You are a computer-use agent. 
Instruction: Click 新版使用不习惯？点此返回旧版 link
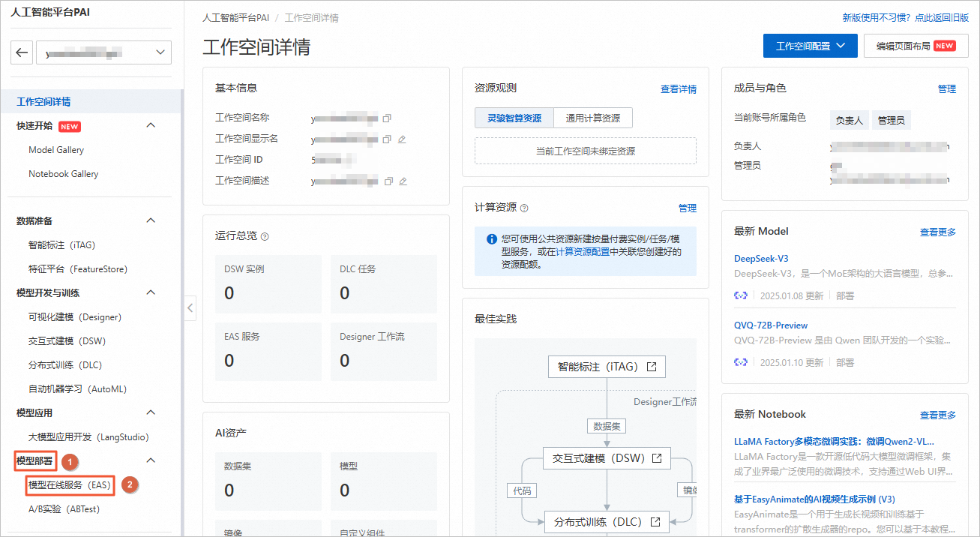click(x=906, y=18)
